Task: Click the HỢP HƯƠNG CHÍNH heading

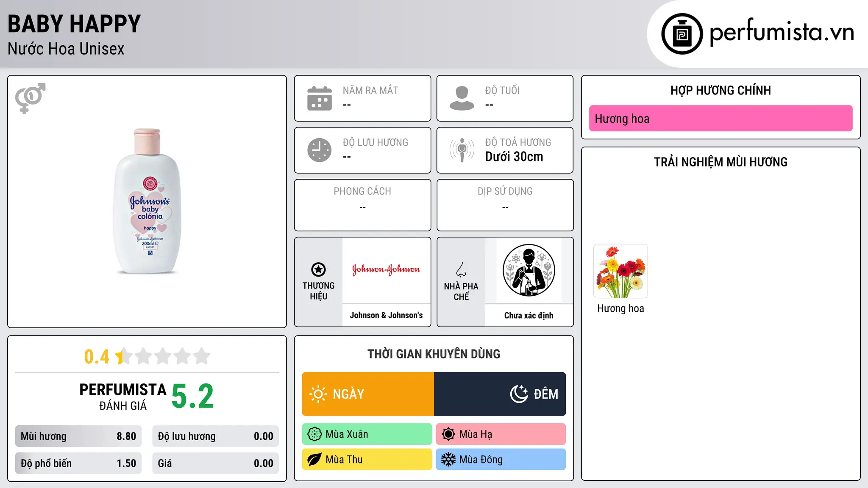Action: point(721,91)
